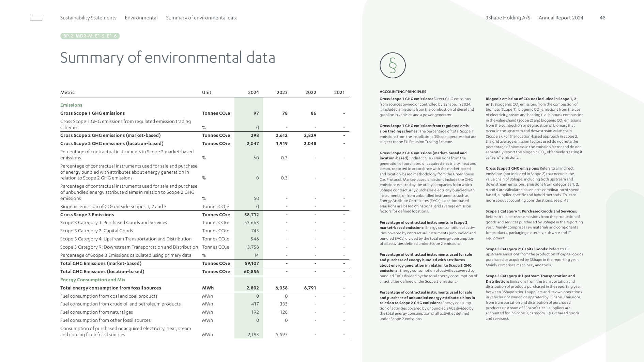Image resolution: width=644 pixels, height=362 pixels.
Task: Click 'Total energy consumption from fossil sources' label
Action: coord(111,288)
